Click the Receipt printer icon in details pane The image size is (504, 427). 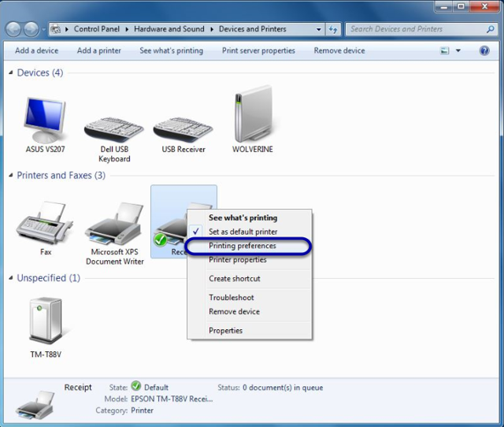35,404
